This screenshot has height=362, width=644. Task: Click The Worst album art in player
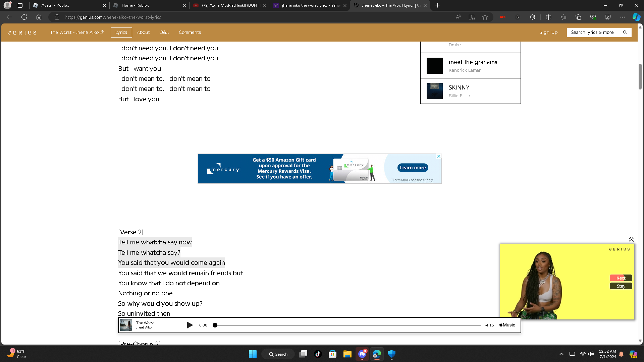126,325
